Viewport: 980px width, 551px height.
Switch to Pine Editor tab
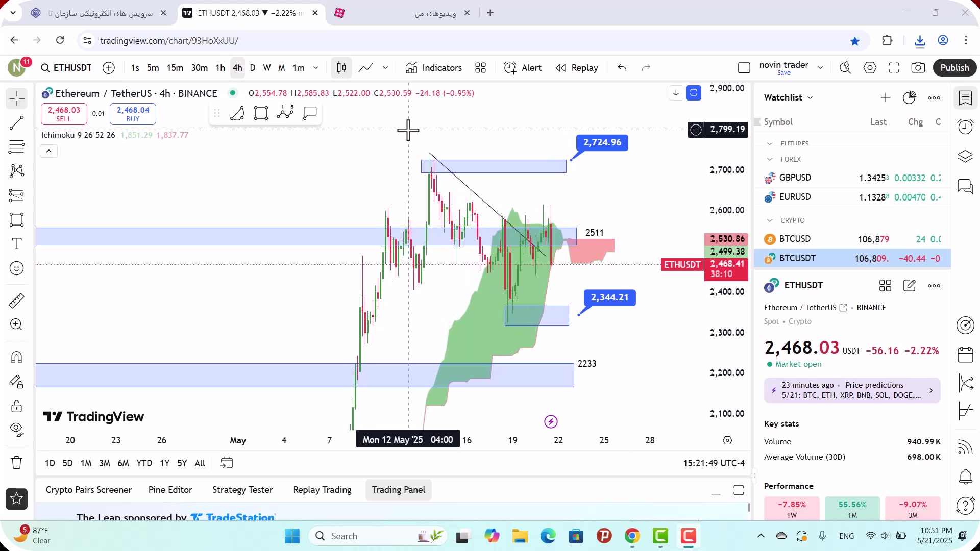coord(170,490)
